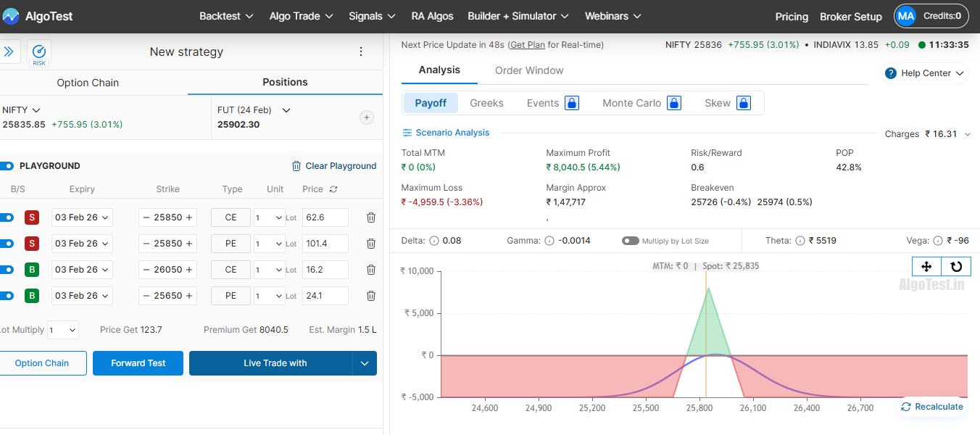Refresh prices via the Price column refresh icon

pyautogui.click(x=333, y=188)
